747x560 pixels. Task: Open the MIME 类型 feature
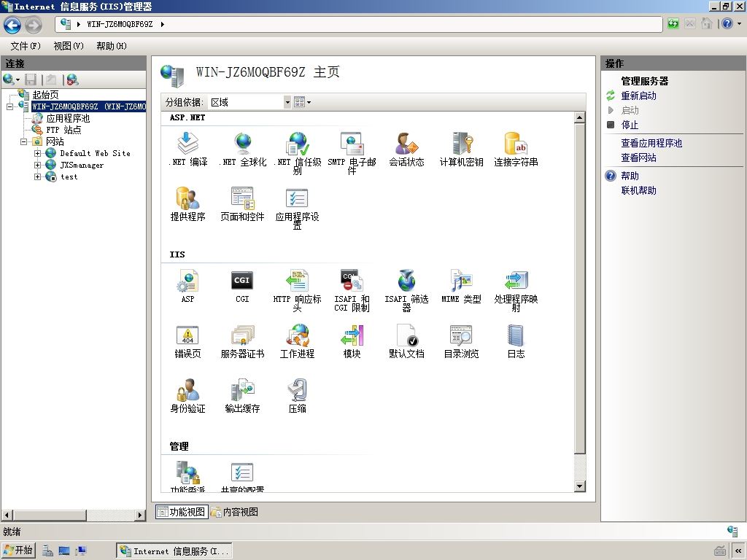tap(461, 286)
